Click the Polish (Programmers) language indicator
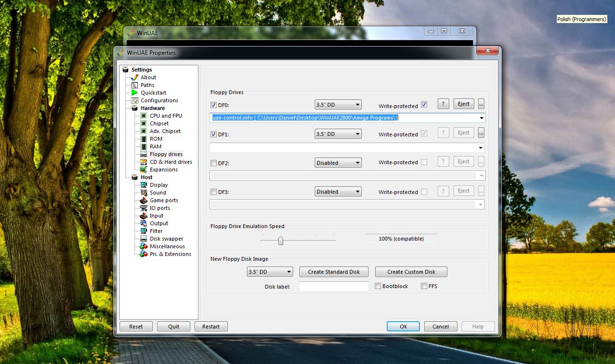 point(582,19)
